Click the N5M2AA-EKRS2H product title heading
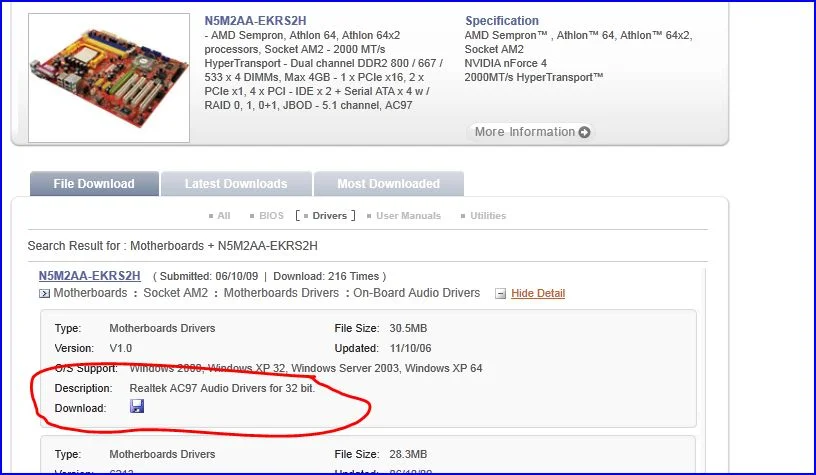816x475 pixels. click(x=255, y=21)
